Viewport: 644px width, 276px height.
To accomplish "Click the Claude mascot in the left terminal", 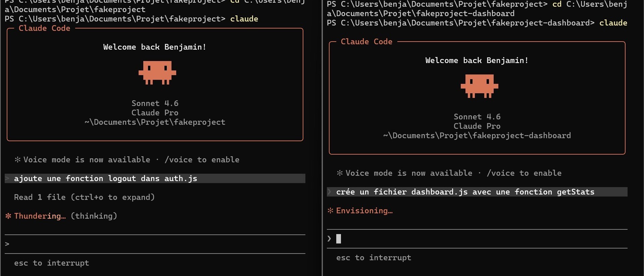I will (x=157, y=72).
